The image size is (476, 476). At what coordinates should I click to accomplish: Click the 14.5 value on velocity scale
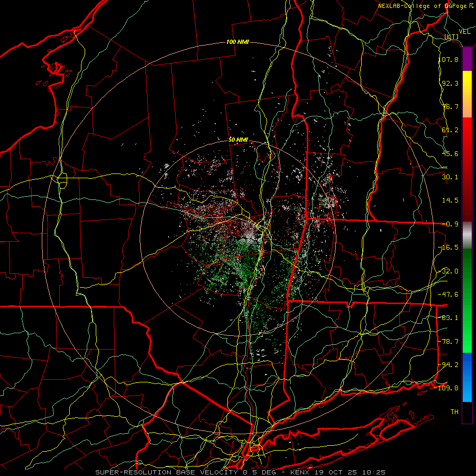(450, 200)
